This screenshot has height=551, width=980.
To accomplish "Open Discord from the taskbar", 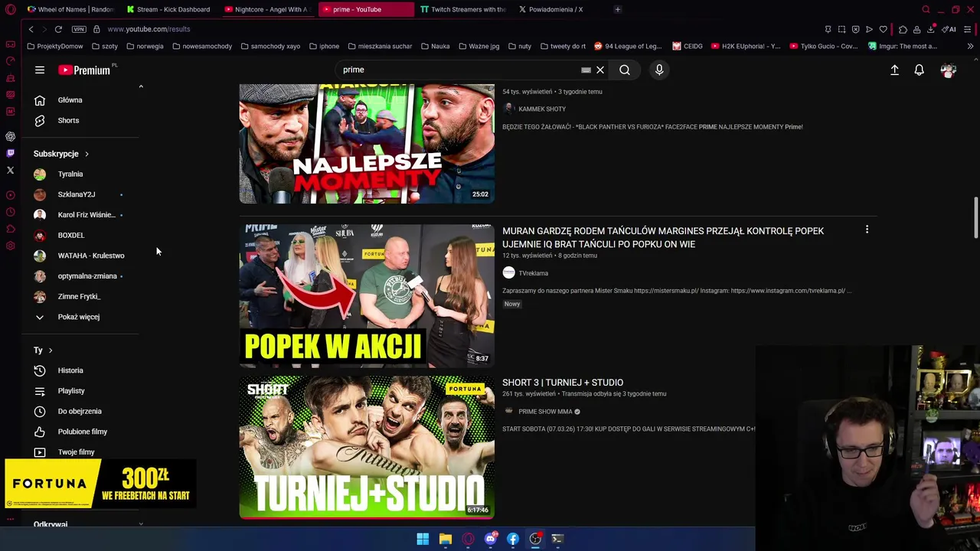I will (490, 539).
